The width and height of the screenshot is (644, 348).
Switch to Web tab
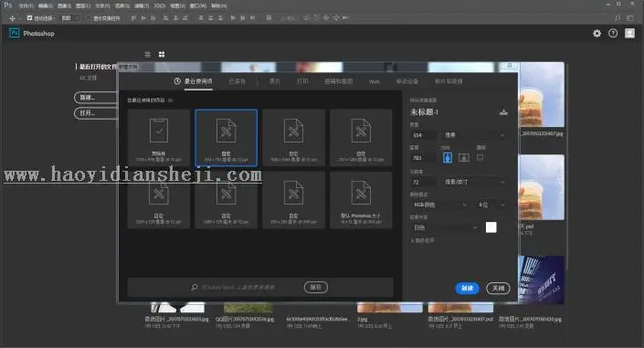(375, 81)
